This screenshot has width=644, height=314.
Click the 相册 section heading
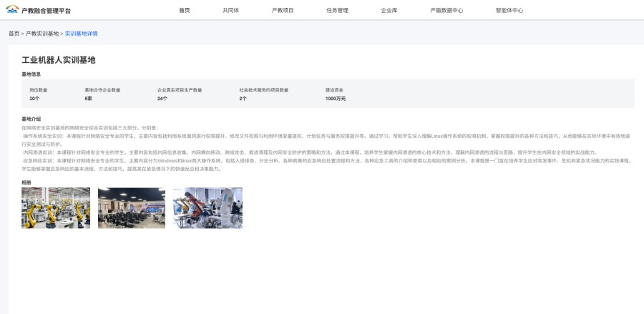(26, 182)
